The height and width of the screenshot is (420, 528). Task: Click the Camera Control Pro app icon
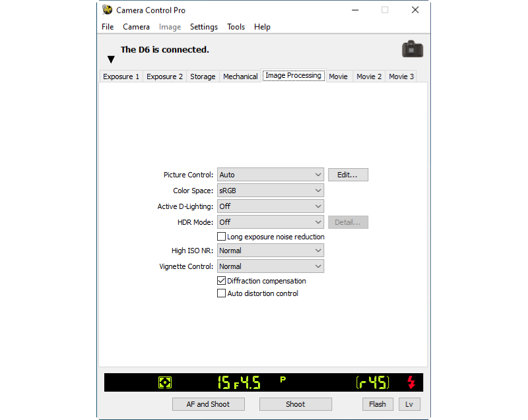(x=108, y=10)
